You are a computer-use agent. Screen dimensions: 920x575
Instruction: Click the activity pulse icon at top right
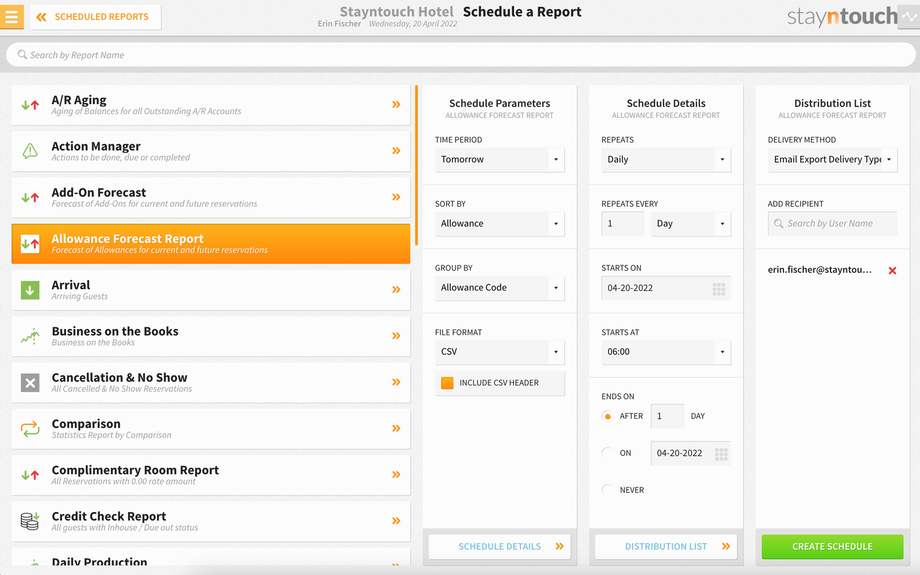[909, 16]
